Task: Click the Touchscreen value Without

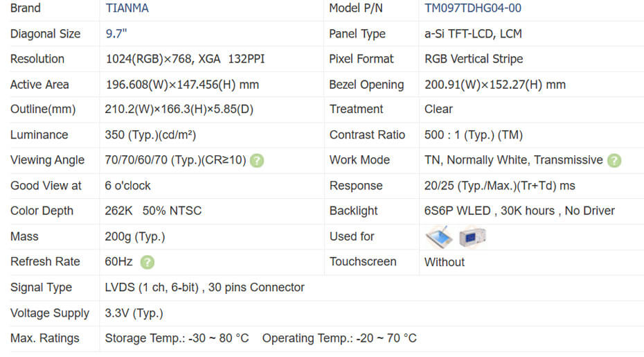Action: click(445, 262)
